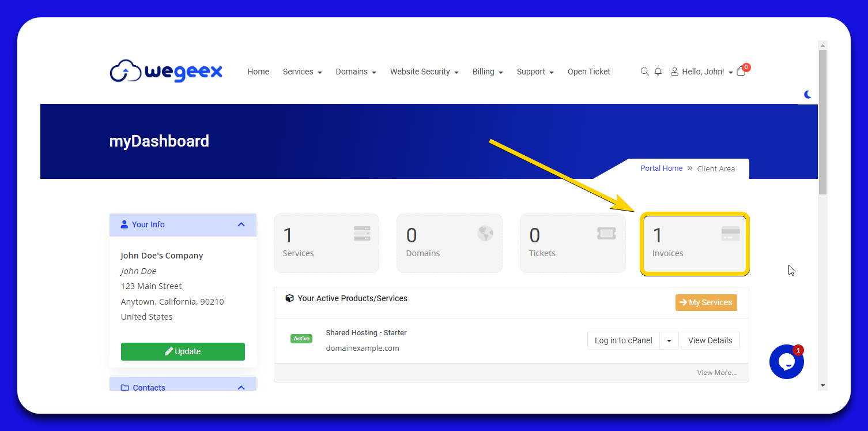Click the Portal Home breadcrumb link
Image resolution: width=868 pixels, height=431 pixels.
[661, 168]
